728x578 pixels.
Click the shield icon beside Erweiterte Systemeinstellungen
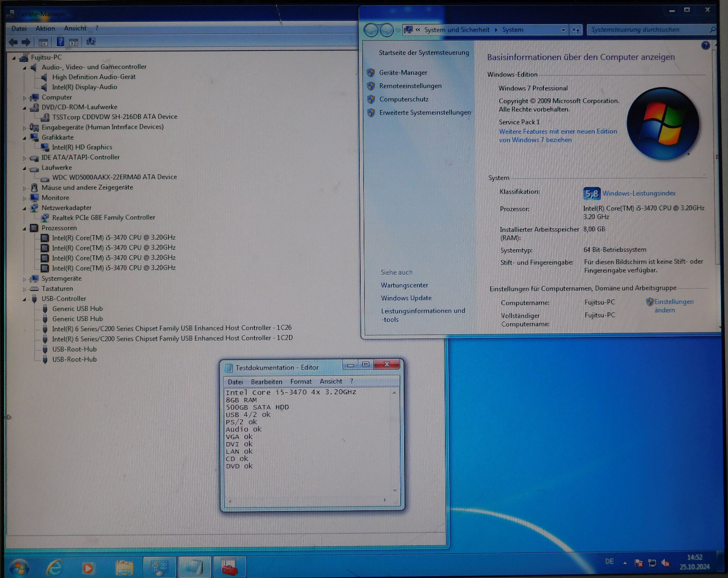[x=371, y=112]
